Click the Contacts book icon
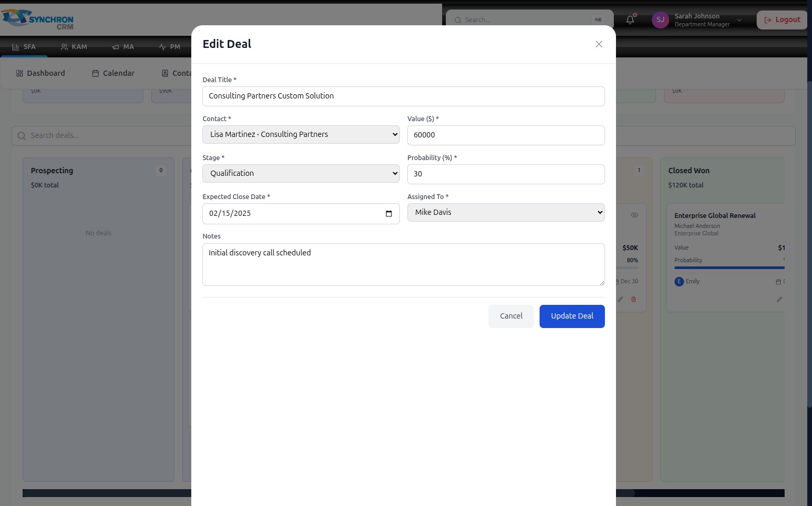Image resolution: width=812 pixels, height=506 pixels. coord(165,73)
